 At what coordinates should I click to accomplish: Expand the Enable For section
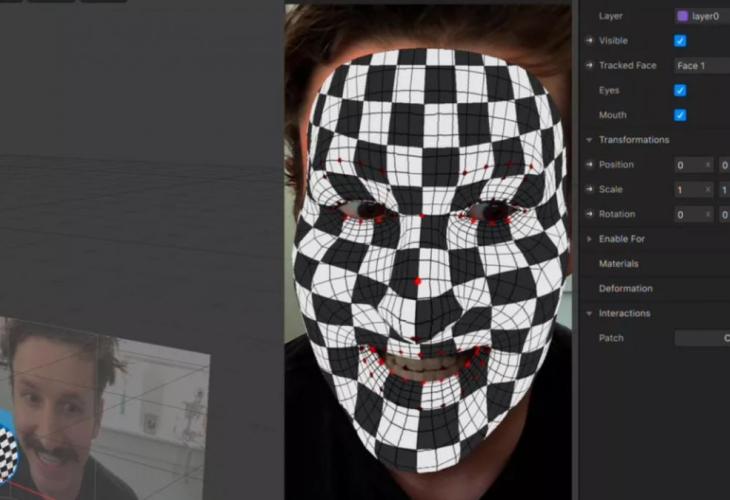[x=590, y=239]
